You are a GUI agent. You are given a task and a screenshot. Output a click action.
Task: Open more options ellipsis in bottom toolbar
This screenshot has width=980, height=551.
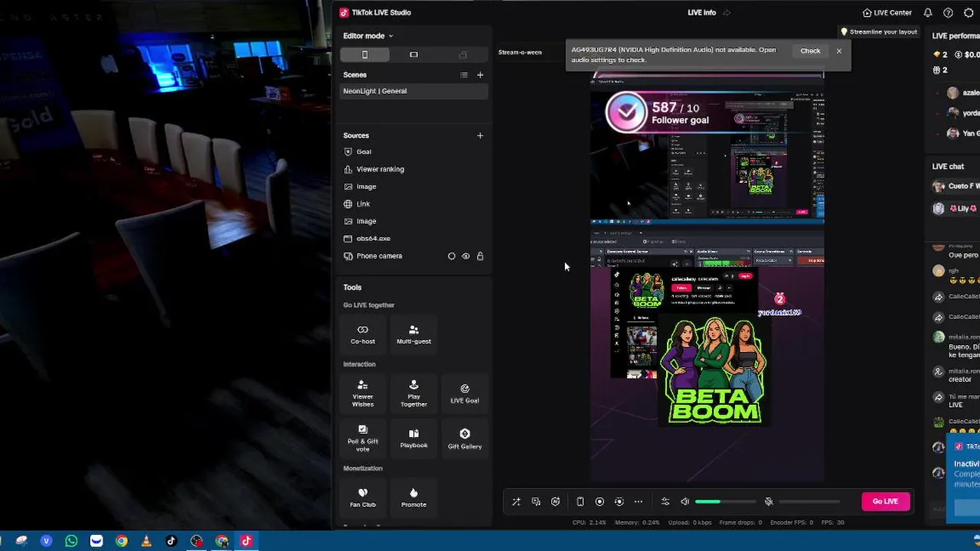click(x=639, y=502)
